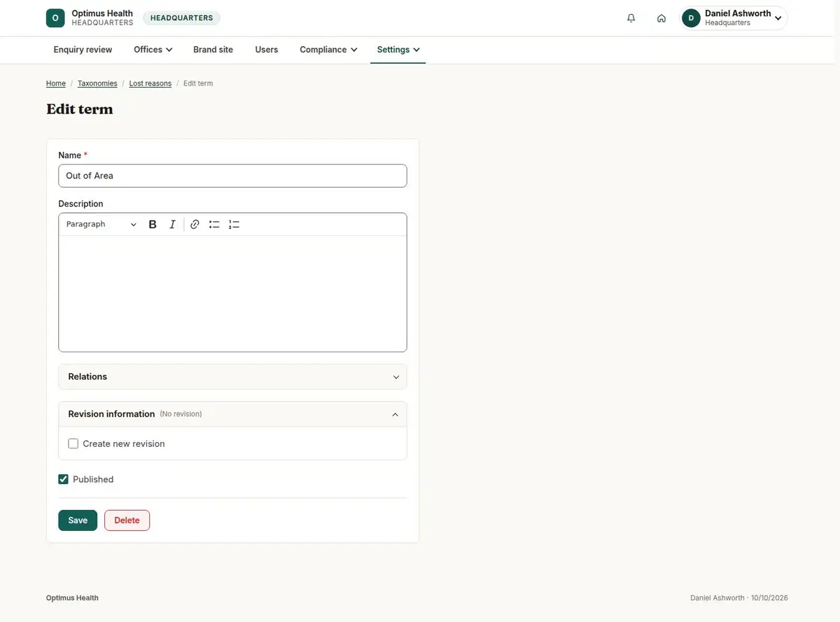Open the notifications bell

pos(631,18)
